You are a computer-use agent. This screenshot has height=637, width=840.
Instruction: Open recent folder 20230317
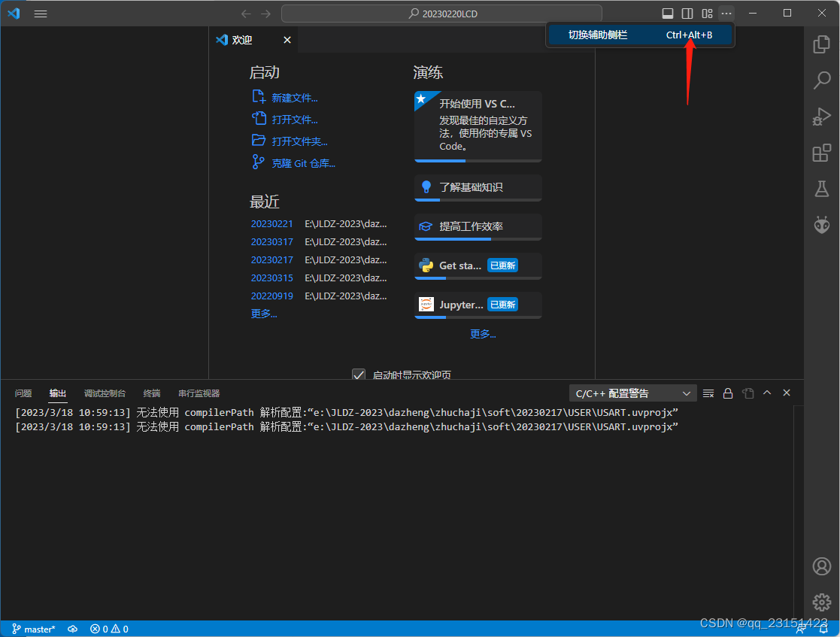(271, 242)
